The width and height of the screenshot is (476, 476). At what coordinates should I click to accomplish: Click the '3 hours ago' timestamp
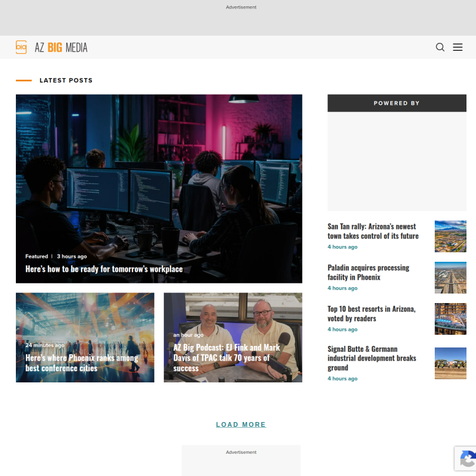tap(71, 256)
